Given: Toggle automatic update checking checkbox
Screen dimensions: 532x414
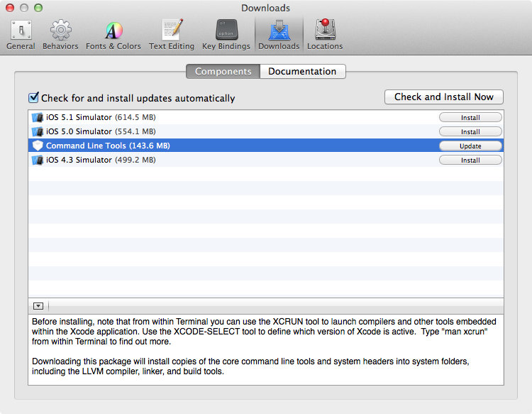Looking at the screenshot, I should [x=33, y=97].
